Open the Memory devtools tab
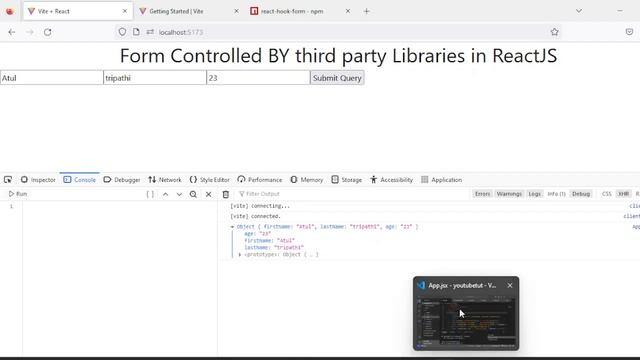The width and height of the screenshot is (640, 360). pyautogui.click(x=307, y=180)
